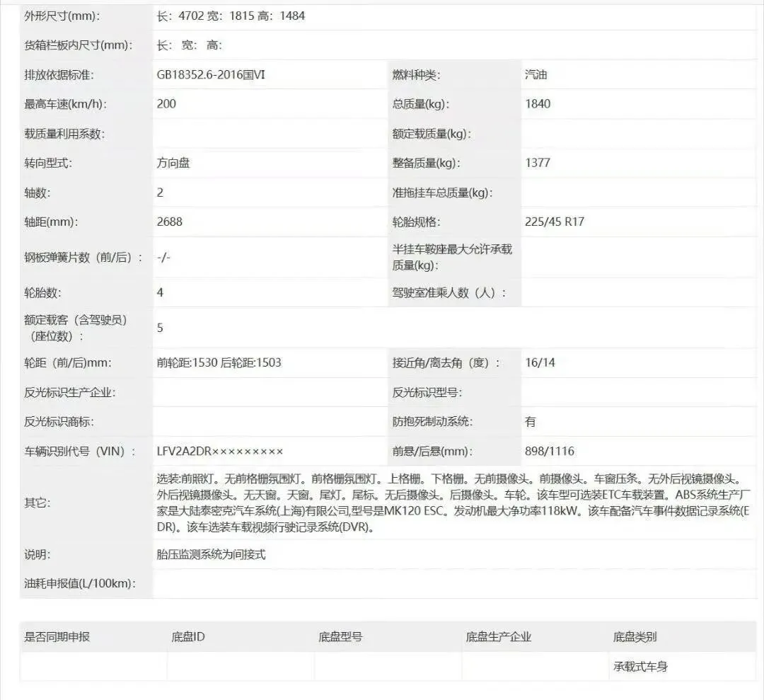The image size is (764, 700).
Task: Click the 准拖挂车总质量(kg) label
Action: 442,193
